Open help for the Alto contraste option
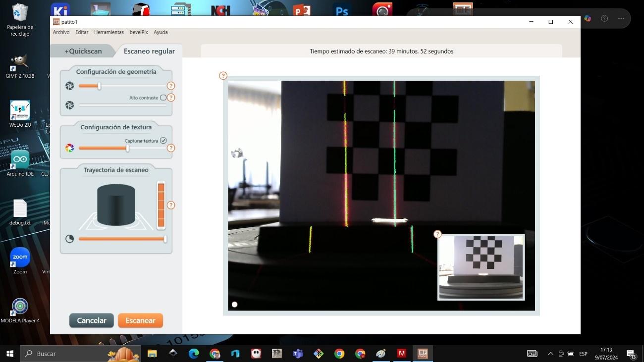The image size is (644, 362). click(171, 98)
